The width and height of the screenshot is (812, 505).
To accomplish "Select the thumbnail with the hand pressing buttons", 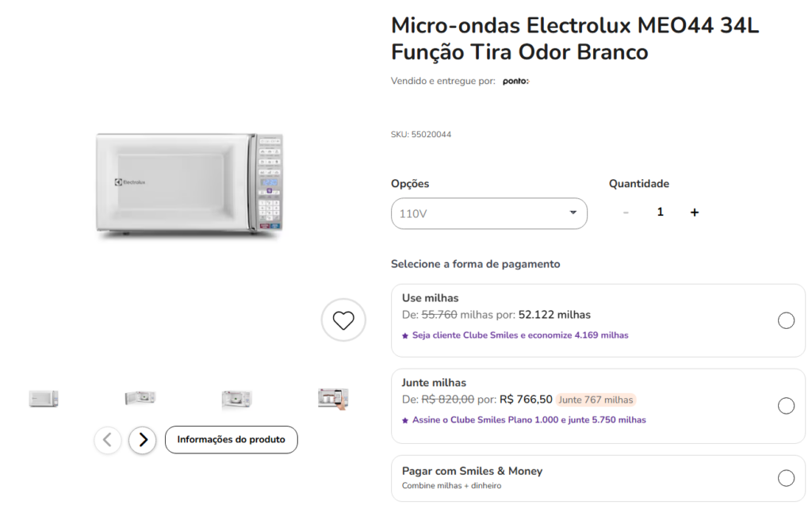I will (x=334, y=398).
